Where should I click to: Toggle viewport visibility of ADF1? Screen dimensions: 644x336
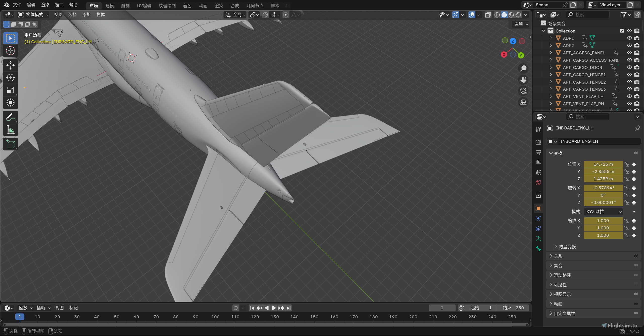[629, 38]
